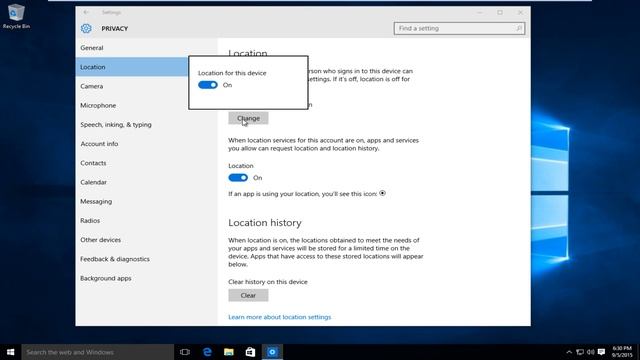Screen dimensions: 640x360
Task: Open the network tray icon
Action: click(x=580, y=352)
